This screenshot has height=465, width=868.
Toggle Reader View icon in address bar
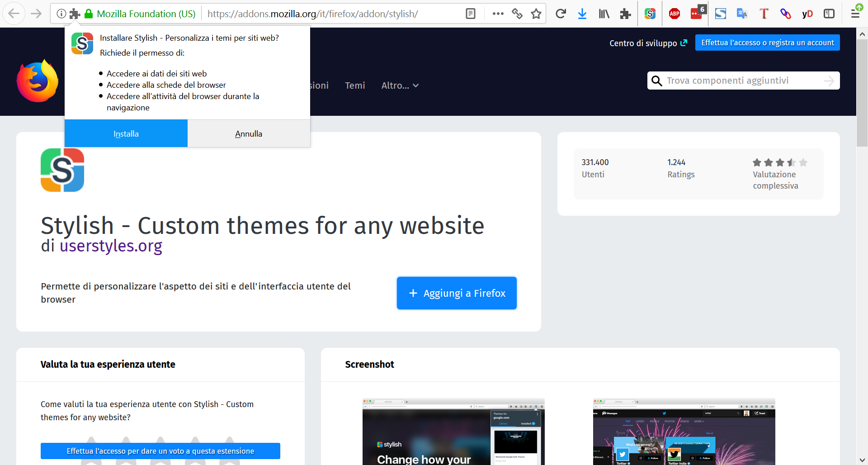coord(471,14)
